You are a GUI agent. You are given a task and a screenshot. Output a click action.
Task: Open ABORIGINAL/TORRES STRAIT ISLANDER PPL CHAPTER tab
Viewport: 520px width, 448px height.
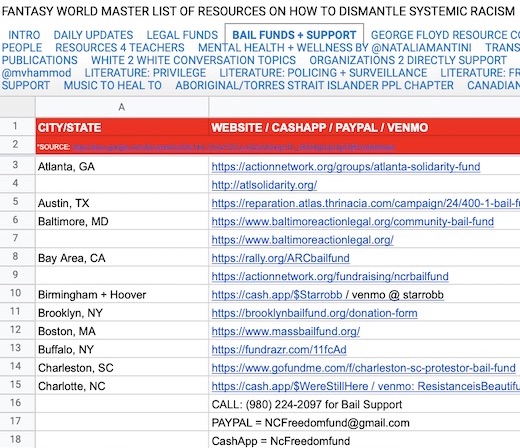(314, 85)
